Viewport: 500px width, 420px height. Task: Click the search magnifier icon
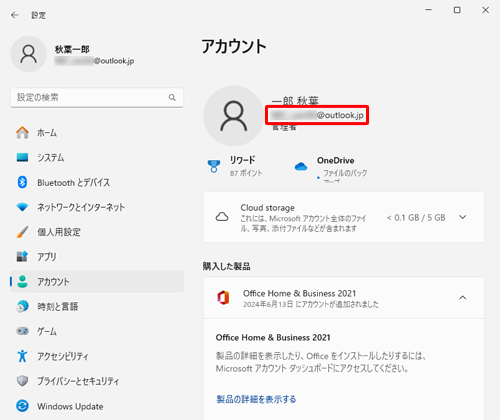click(172, 98)
